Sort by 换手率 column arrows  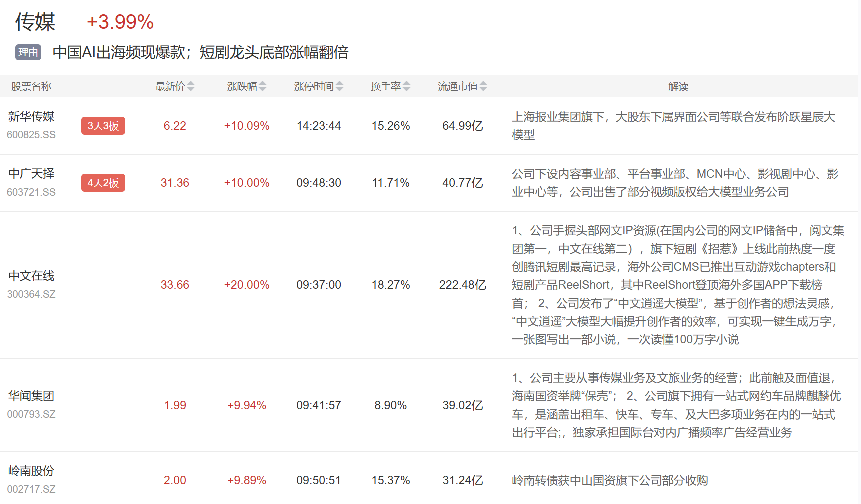(406, 86)
